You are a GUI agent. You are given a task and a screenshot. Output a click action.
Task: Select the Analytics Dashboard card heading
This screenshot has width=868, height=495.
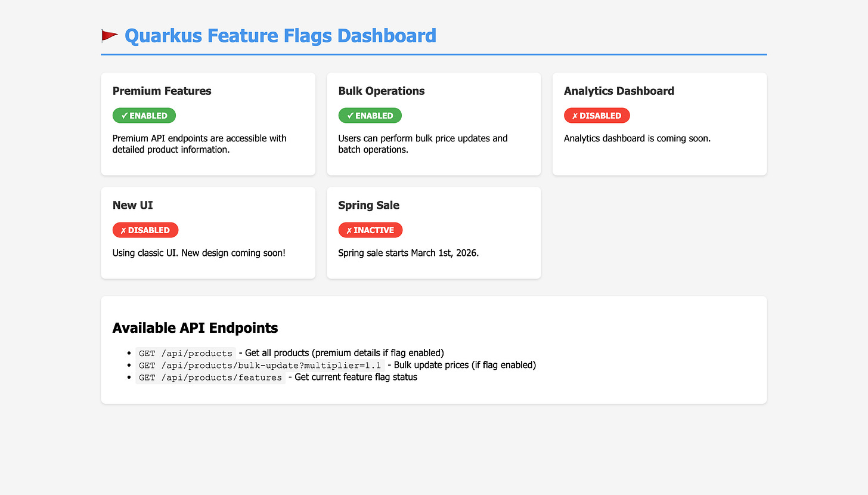(619, 91)
